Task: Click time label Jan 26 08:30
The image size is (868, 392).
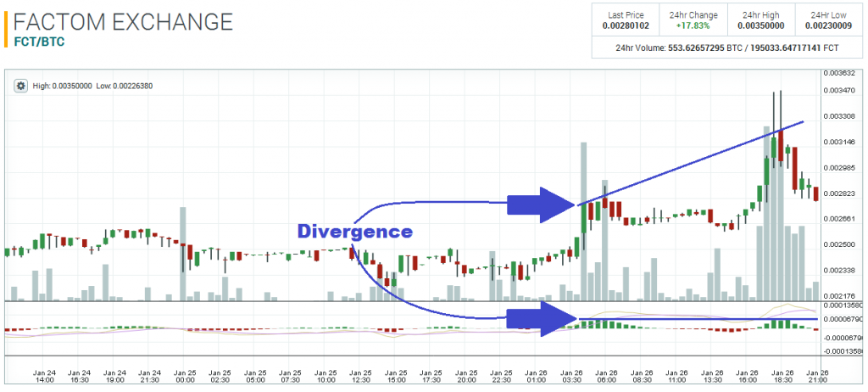Action: (x=641, y=377)
